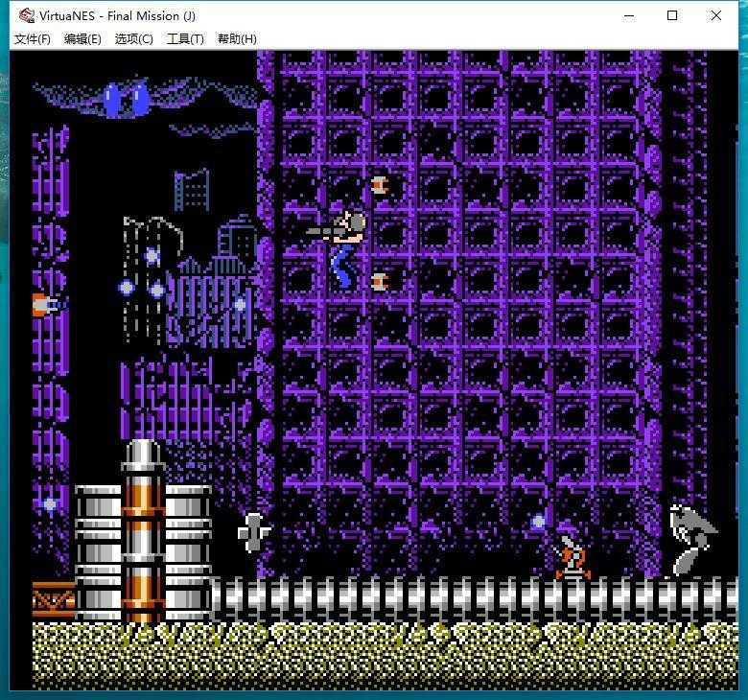Click the jetpack soldier player character
Screen dimensions: 748x700
coord(339,249)
